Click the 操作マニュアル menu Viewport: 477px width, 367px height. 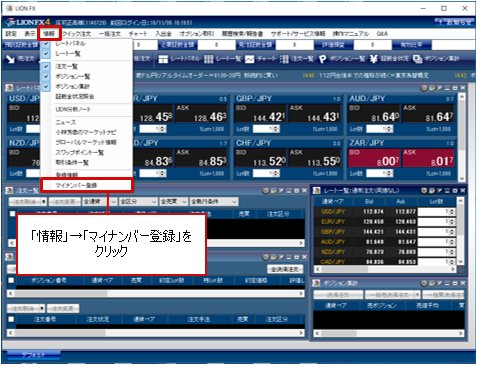[351, 34]
